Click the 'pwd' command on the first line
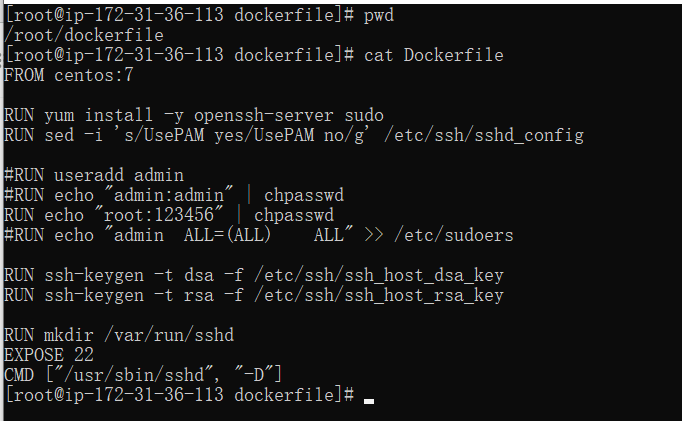 [379, 16]
